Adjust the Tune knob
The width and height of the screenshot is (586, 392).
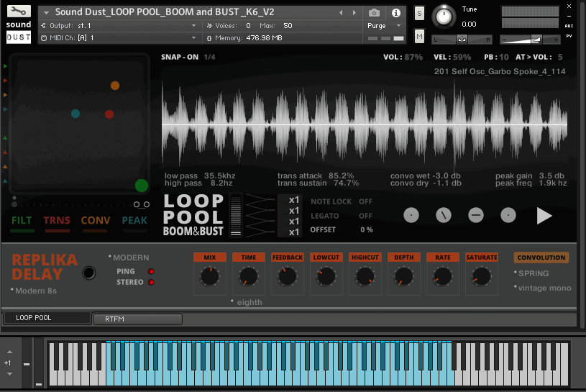(x=444, y=17)
